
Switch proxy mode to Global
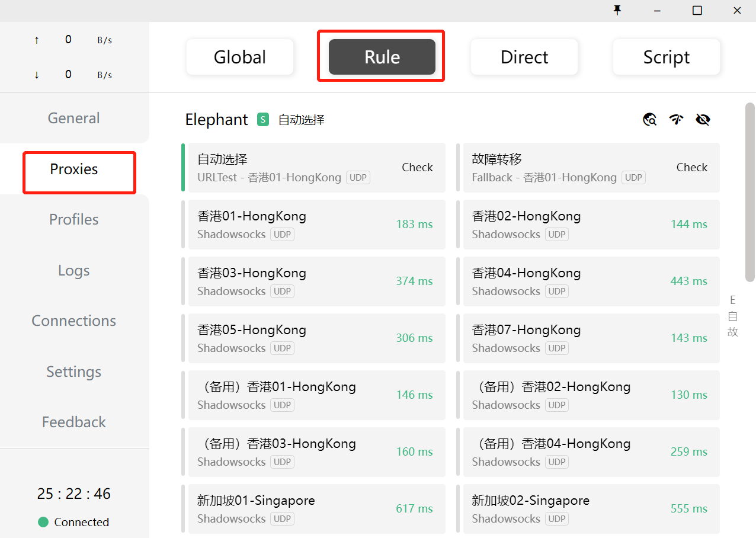coord(240,57)
